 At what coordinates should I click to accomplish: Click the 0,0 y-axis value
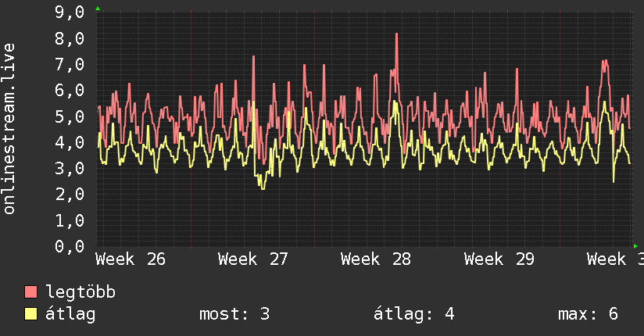70,246
